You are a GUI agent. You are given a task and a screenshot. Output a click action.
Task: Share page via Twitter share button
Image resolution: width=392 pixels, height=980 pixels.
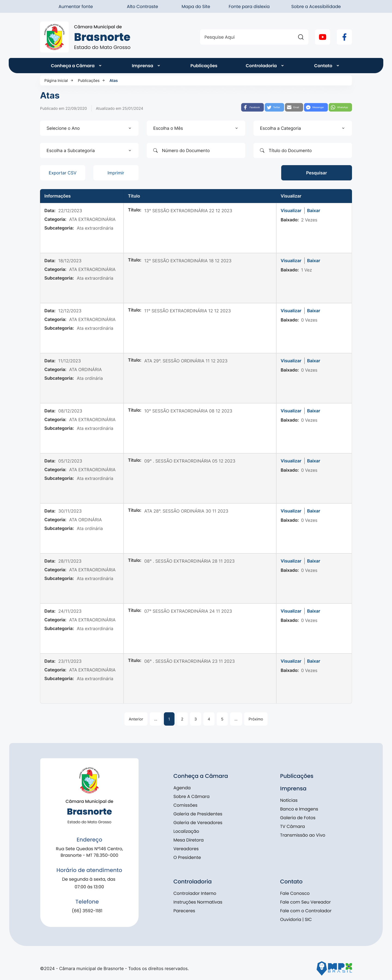coord(274,107)
